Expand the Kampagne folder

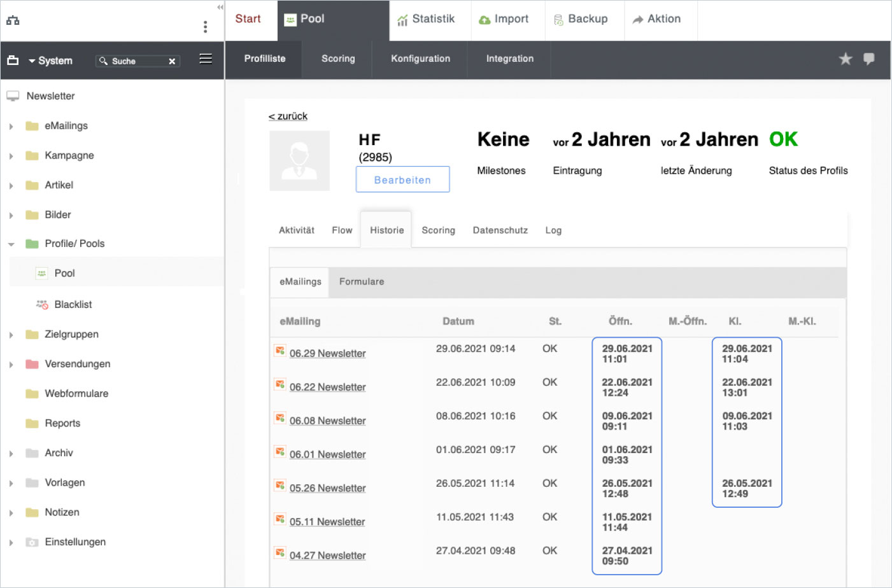(x=11, y=156)
